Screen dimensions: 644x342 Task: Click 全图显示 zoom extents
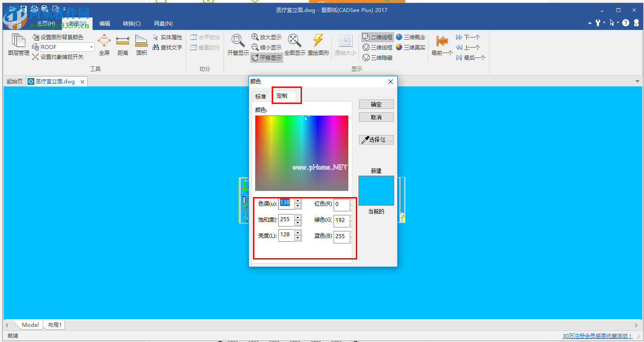tap(294, 45)
